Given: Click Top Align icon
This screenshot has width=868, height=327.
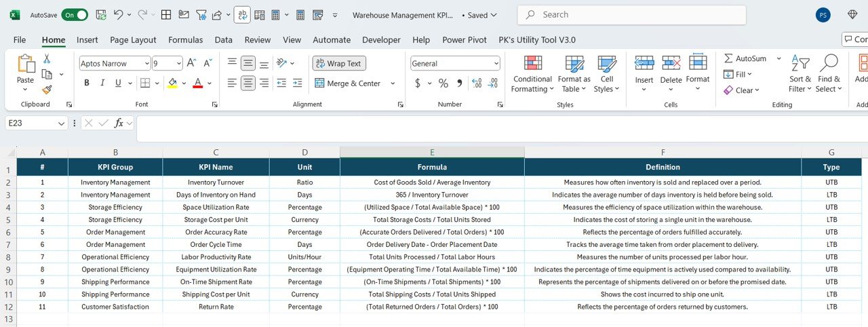Looking at the screenshot, I should tap(232, 63).
